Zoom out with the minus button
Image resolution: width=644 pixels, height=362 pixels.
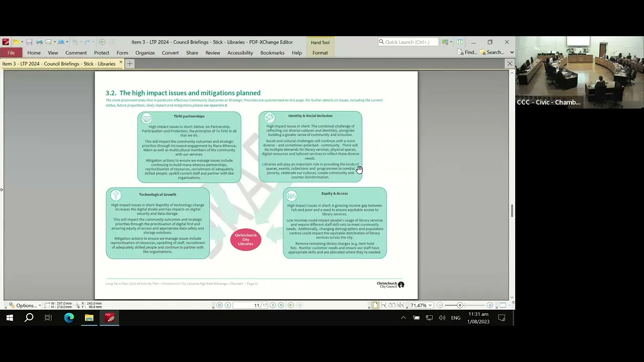(x=439, y=305)
